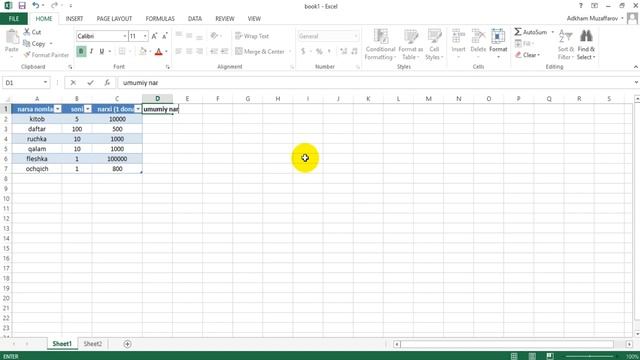Image resolution: width=640 pixels, height=360 pixels.
Task: Open the FILE tab
Action: point(14,19)
